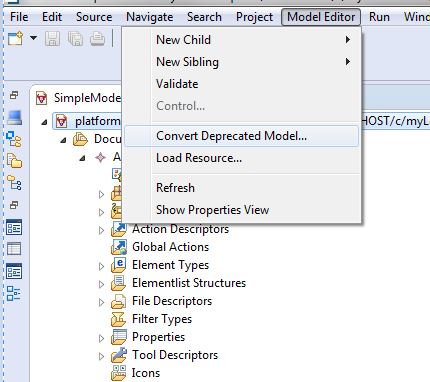430x382 pixels.
Task: Open the File menu
Action: click(x=19, y=17)
